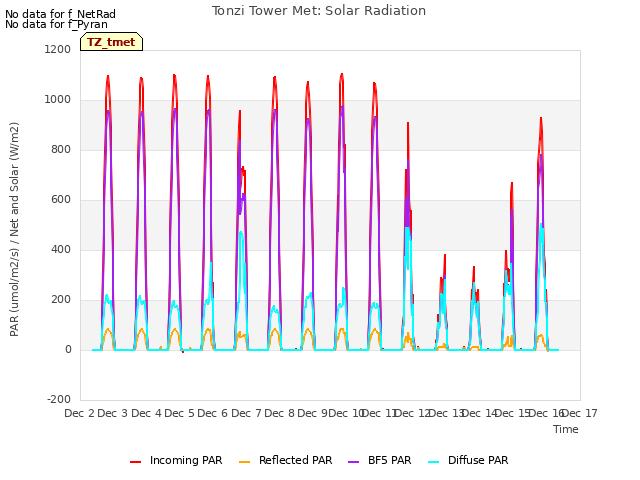Toggle Reflected PAR legend entry
Viewport: 640px width, 480px height.
pos(285,460)
